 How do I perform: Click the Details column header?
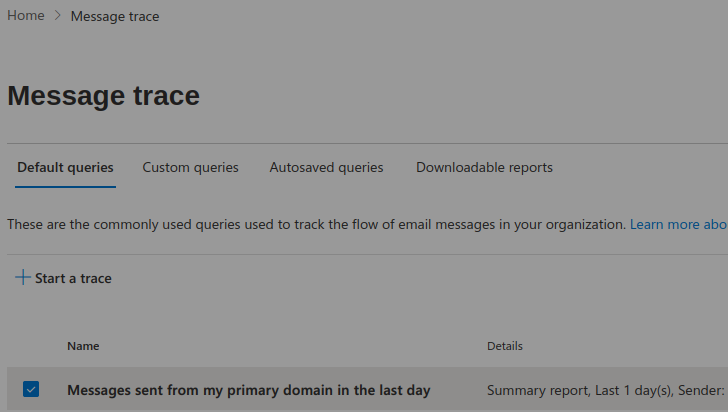point(505,346)
